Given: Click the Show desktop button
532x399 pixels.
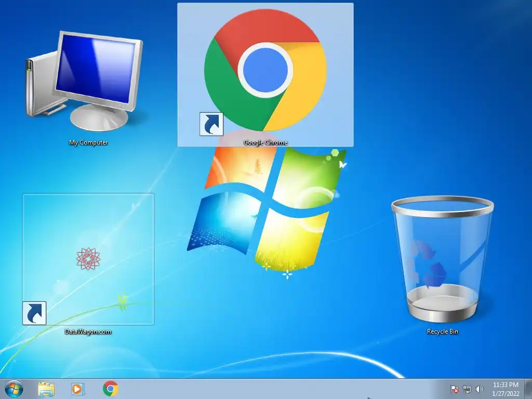Looking at the screenshot, I should coord(528,389).
